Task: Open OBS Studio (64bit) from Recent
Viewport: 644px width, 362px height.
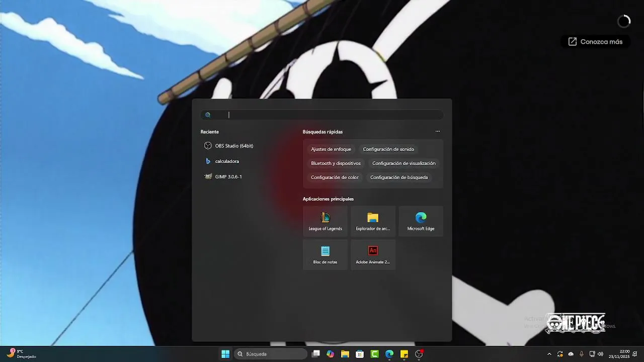Action: [229, 146]
